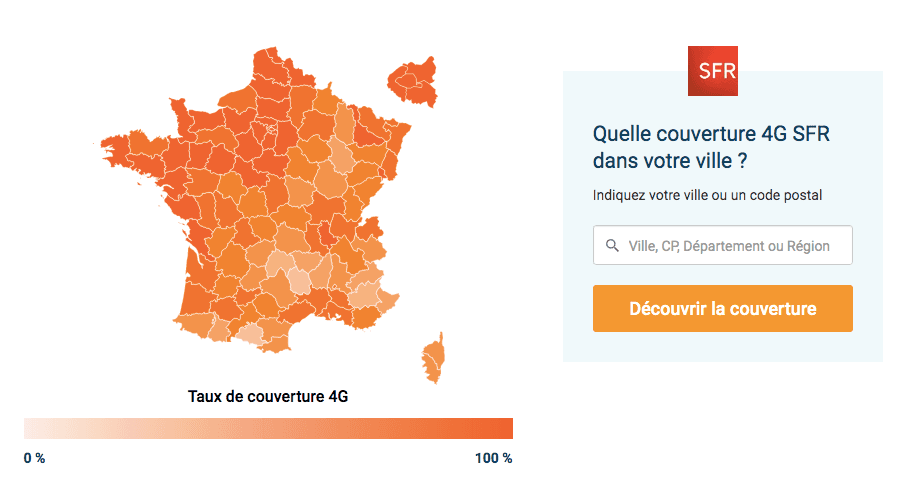Click the magnifying glass search icon
The height and width of the screenshot is (483, 905).
(611, 245)
